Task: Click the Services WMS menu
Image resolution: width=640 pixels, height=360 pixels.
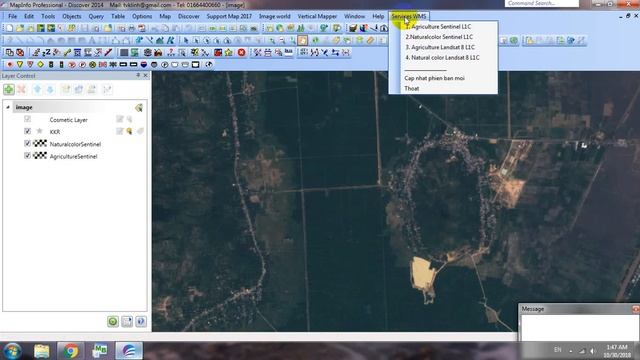Action: 409,16
